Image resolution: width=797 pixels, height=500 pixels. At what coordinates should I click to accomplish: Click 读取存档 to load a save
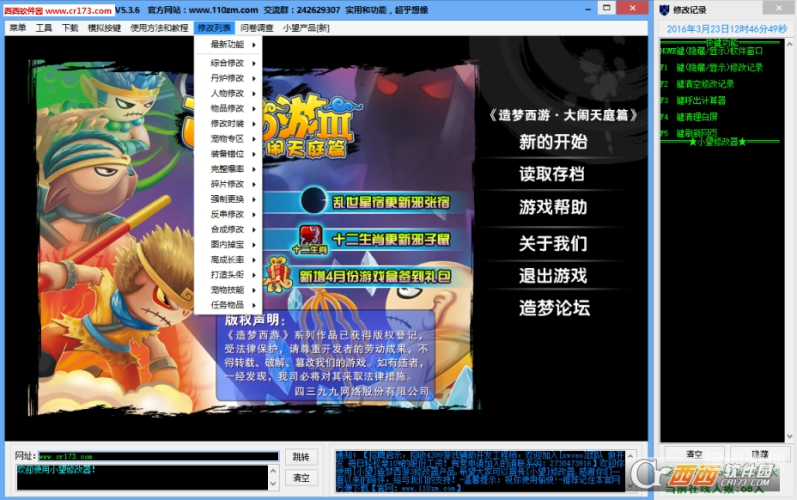coord(552,174)
